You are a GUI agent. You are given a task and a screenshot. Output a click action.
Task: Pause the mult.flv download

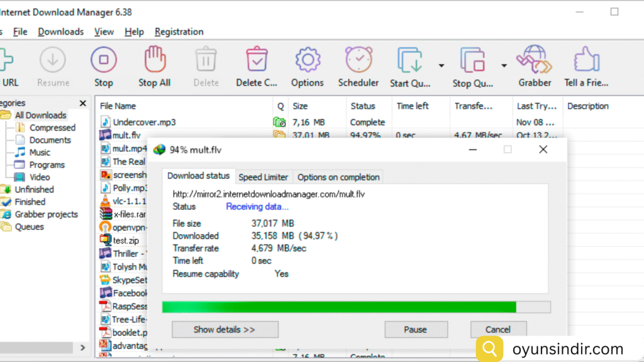point(415,329)
